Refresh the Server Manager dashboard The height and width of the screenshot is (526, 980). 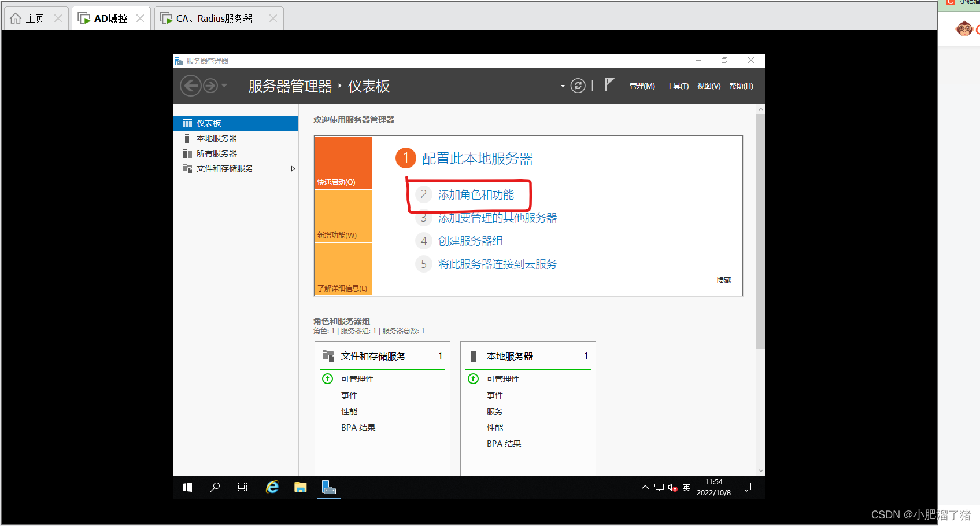point(578,86)
